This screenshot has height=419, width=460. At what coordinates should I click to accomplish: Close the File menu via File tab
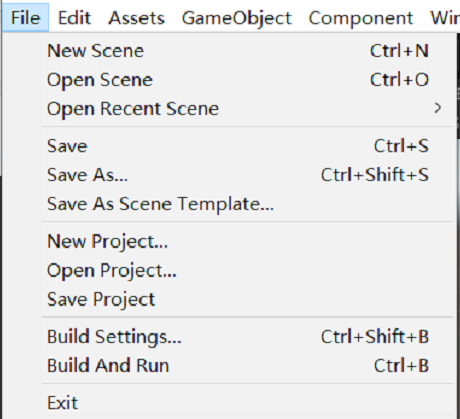26,18
